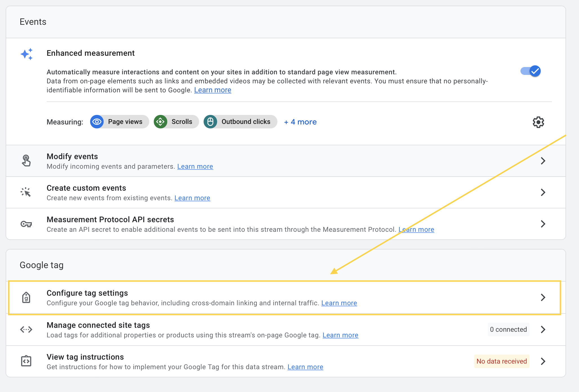Click the Enhanced measurement sparkle icon
579x392 pixels.
(x=27, y=54)
